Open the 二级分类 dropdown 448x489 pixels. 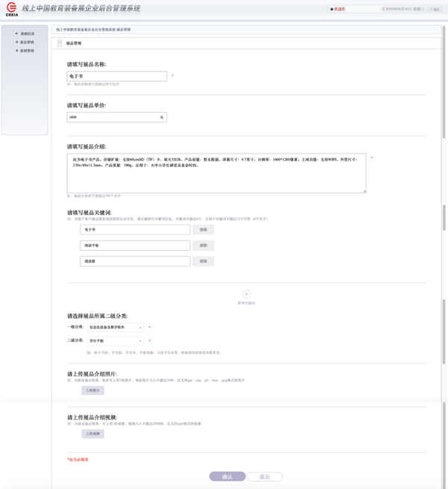[116, 340]
